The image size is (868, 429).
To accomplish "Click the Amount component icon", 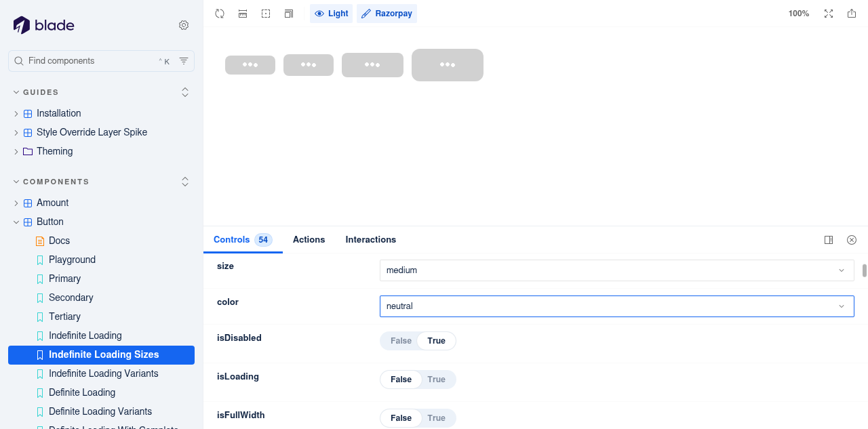I will pyautogui.click(x=28, y=203).
